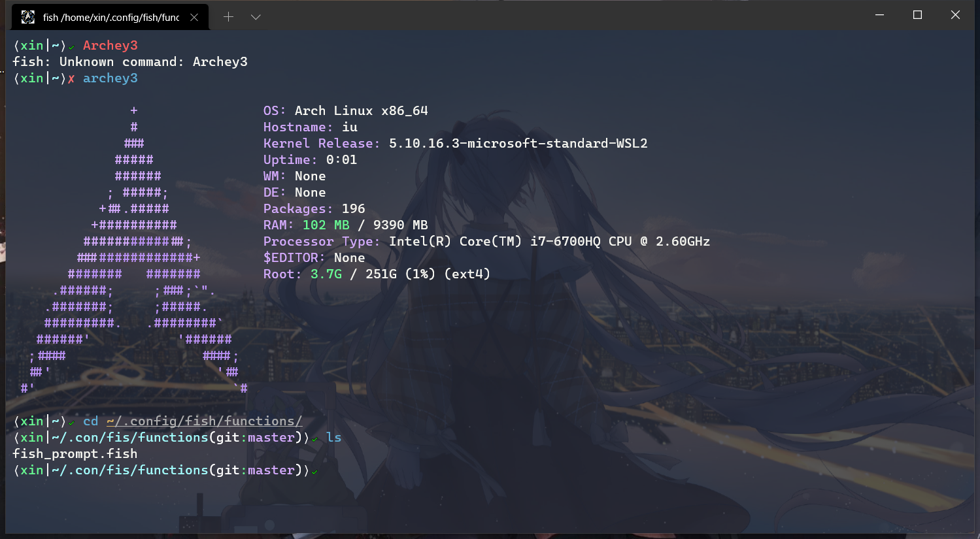
Task: Close the terminal window
Action: [955, 15]
